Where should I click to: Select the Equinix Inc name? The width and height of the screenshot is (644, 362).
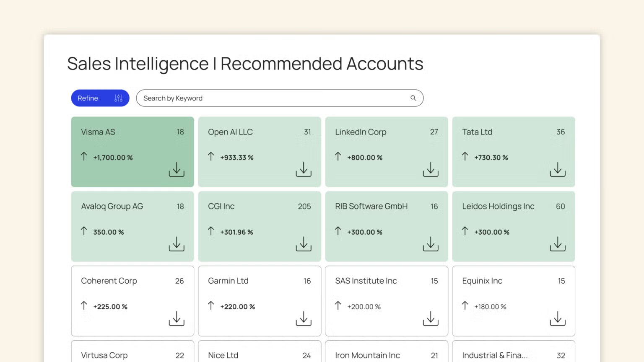(482, 281)
